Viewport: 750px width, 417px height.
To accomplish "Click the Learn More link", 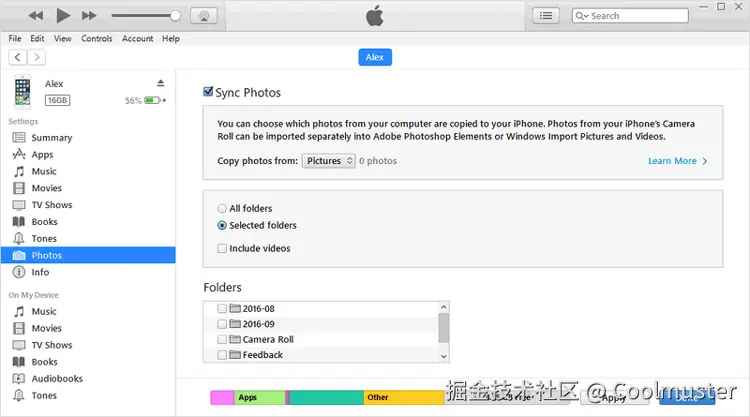I will (677, 161).
